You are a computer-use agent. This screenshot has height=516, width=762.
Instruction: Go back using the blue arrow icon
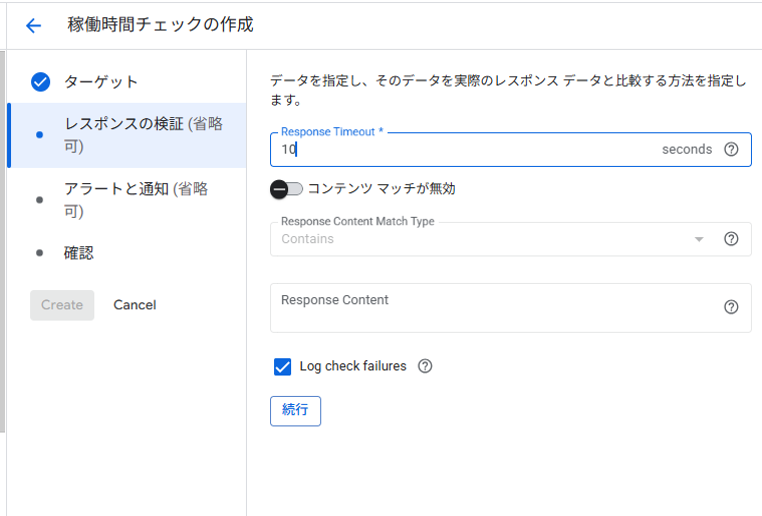click(x=34, y=25)
